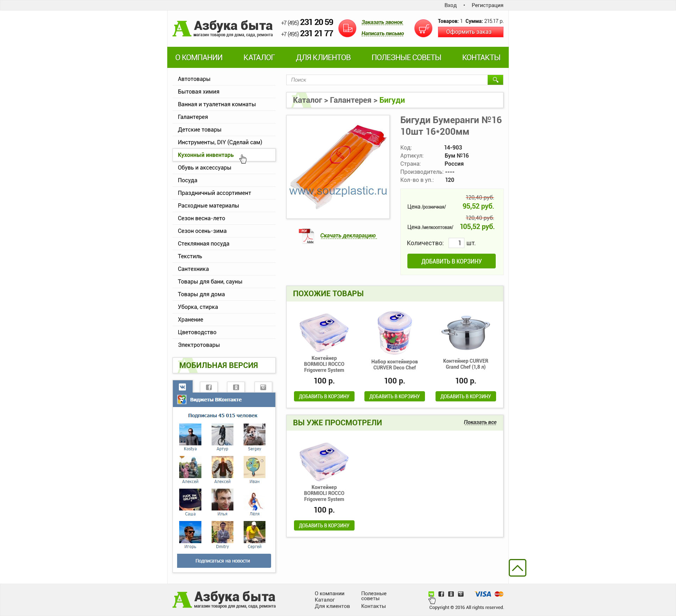676x616 pixels.
Task: Open the КОНТАКТЫ menu item
Action: pyautogui.click(x=481, y=57)
